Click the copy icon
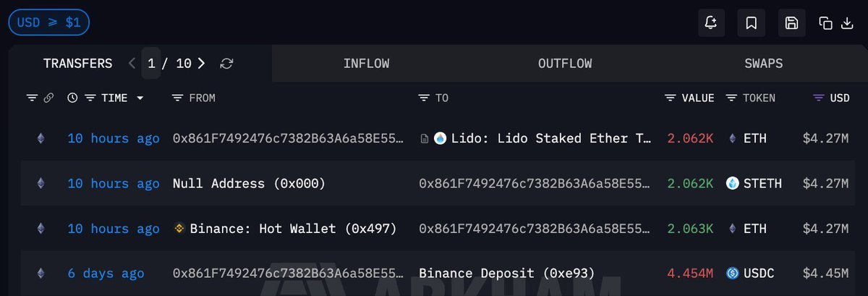The height and width of the screenshot is (296, 868). 825,23
